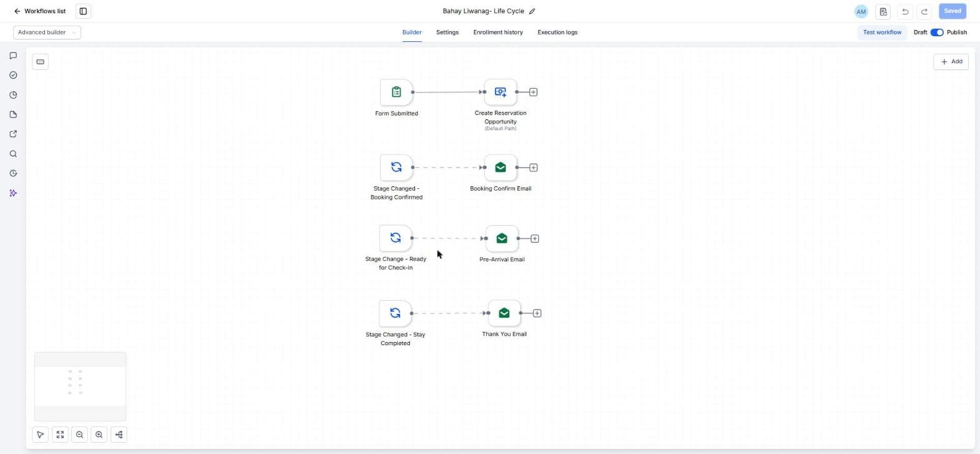Redo the last action
The height and width of the screenshot is (454, 980).
click(x=924, y=11)
